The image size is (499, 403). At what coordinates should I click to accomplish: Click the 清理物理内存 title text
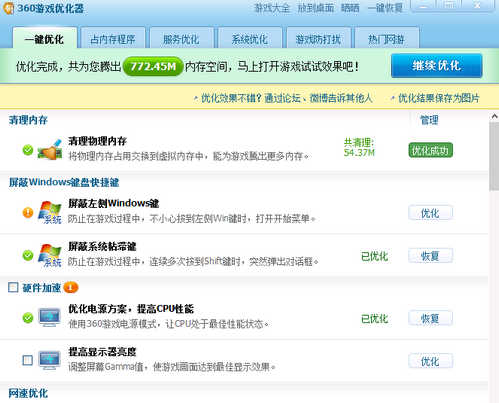(97, 141)
